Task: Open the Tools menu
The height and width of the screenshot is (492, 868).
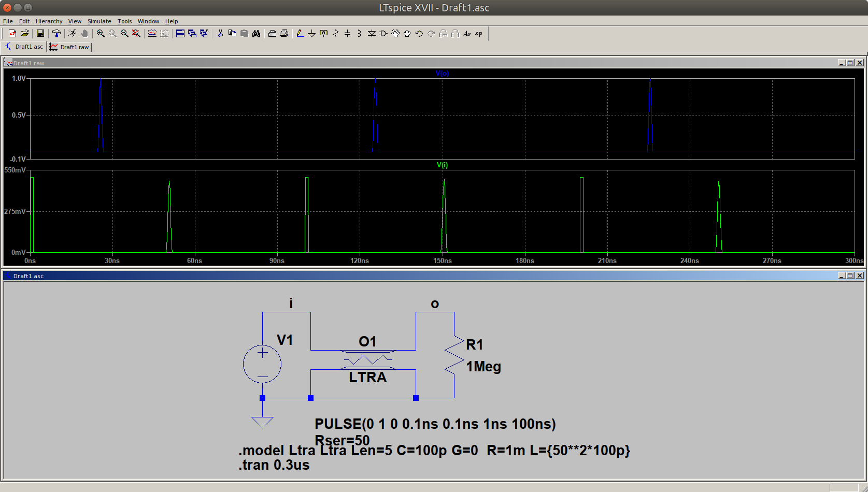Action: click(x=124, y=21)
